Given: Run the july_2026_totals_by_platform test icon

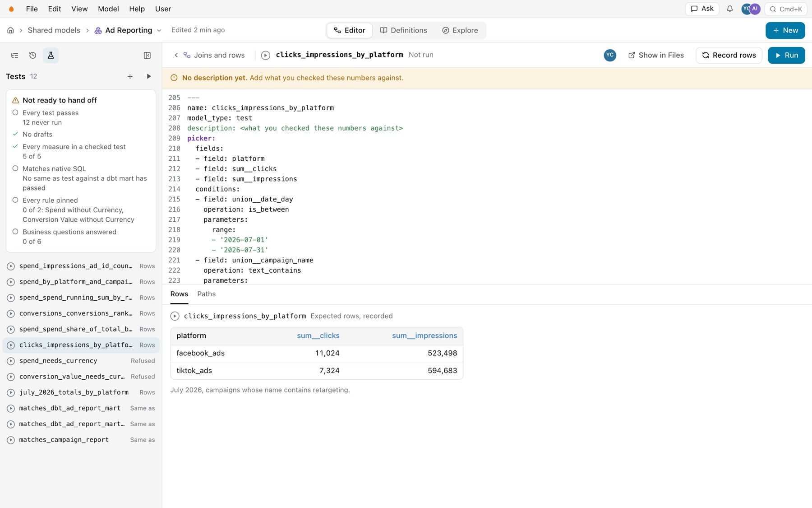Looking at the screenshot, I should [x=11, y=392].
